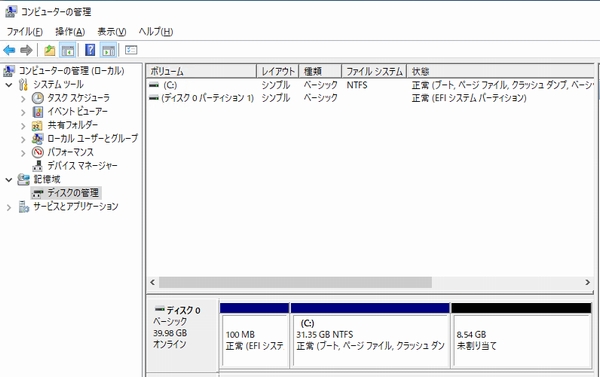
Task: Click the title bar app icon
Action: (x=11, y=12)
